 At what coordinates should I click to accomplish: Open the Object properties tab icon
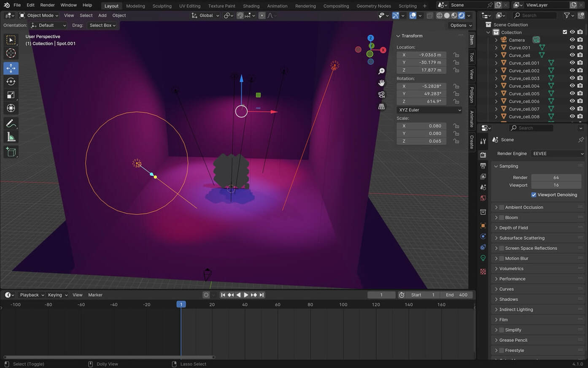(483, 225)
